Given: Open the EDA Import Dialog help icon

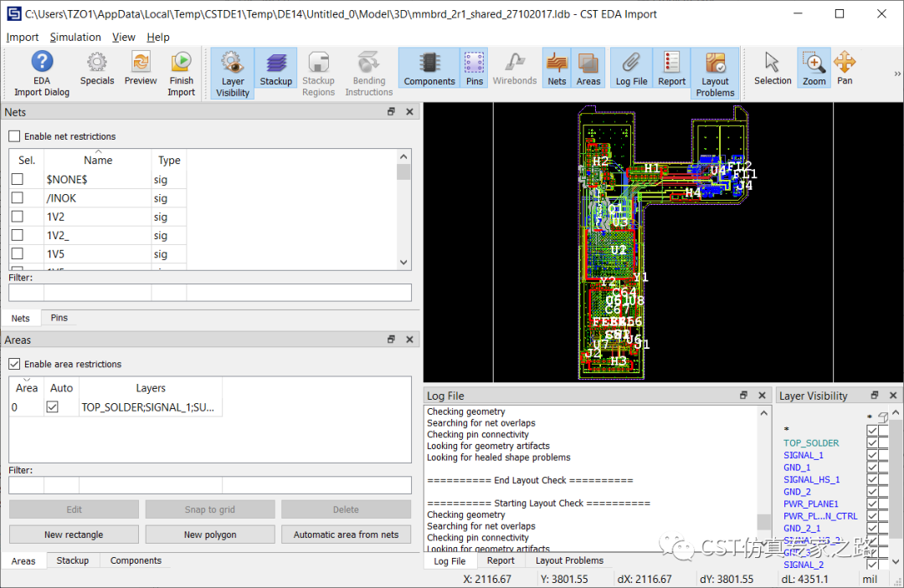Looking at the screenshot, I should point(42,74).
